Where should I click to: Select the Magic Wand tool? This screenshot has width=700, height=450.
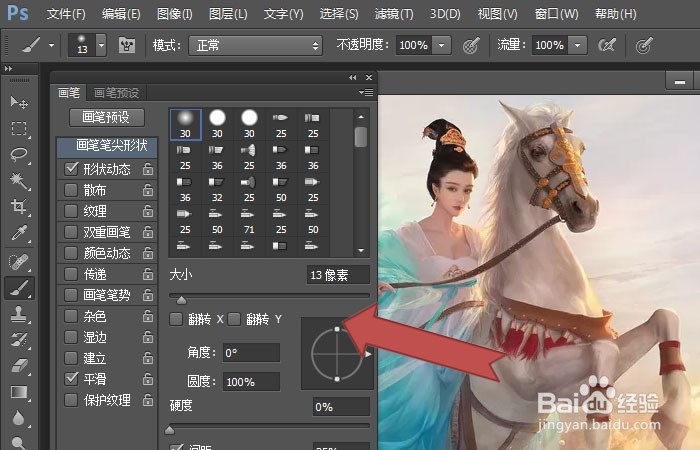19,180
